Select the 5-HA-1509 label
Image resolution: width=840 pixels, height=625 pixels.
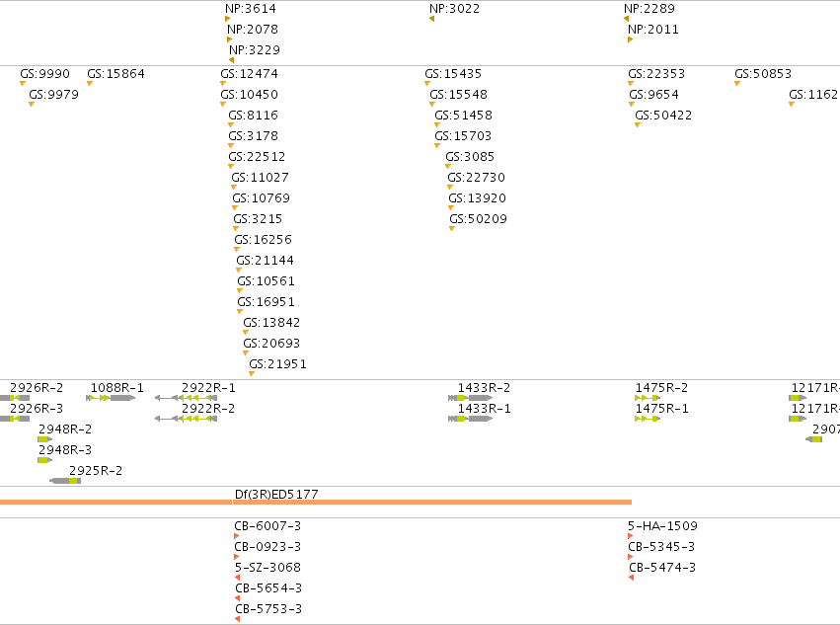click(662, 526)
